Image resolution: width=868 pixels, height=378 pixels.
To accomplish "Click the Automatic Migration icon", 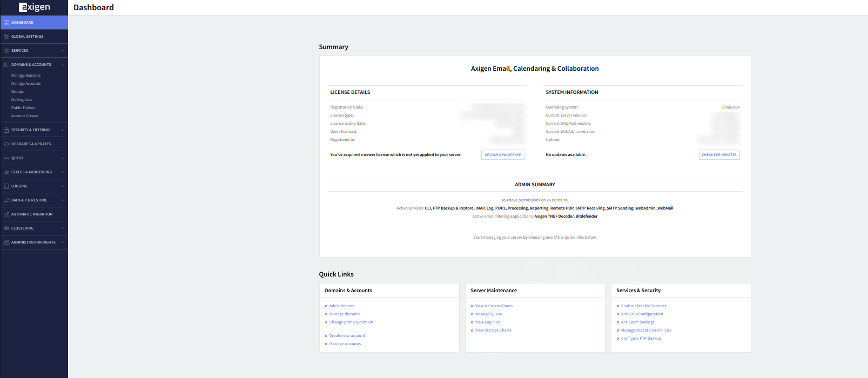I will tap(6, 214).
